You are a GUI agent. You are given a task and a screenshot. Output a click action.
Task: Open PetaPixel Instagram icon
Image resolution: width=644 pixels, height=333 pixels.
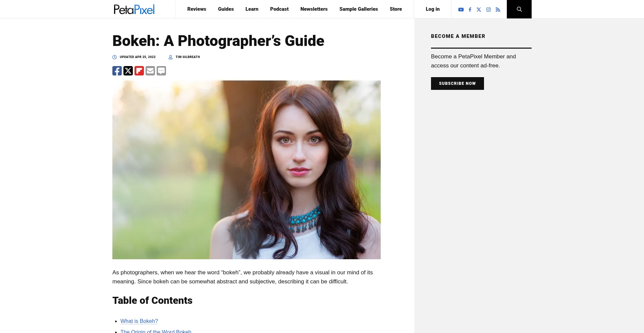coord(488,10)
